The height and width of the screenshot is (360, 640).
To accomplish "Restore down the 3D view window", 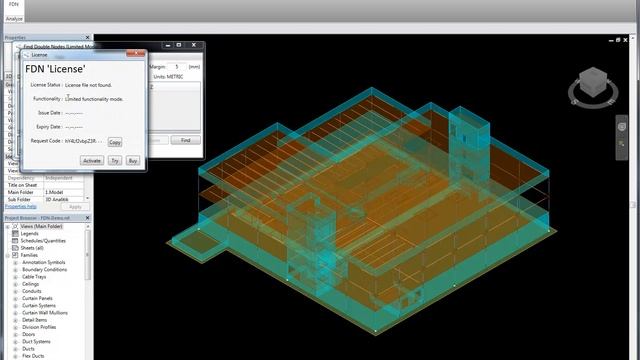I will pos(618,40).
